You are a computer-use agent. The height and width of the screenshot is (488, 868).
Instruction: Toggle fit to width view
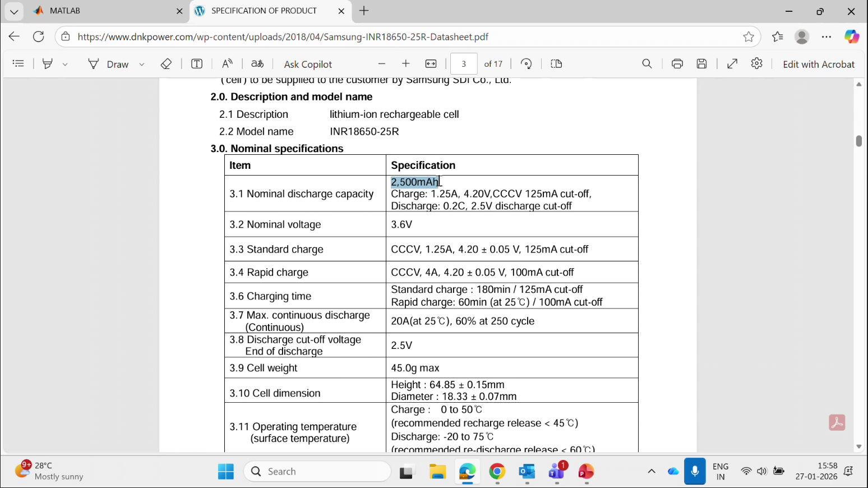431,64
